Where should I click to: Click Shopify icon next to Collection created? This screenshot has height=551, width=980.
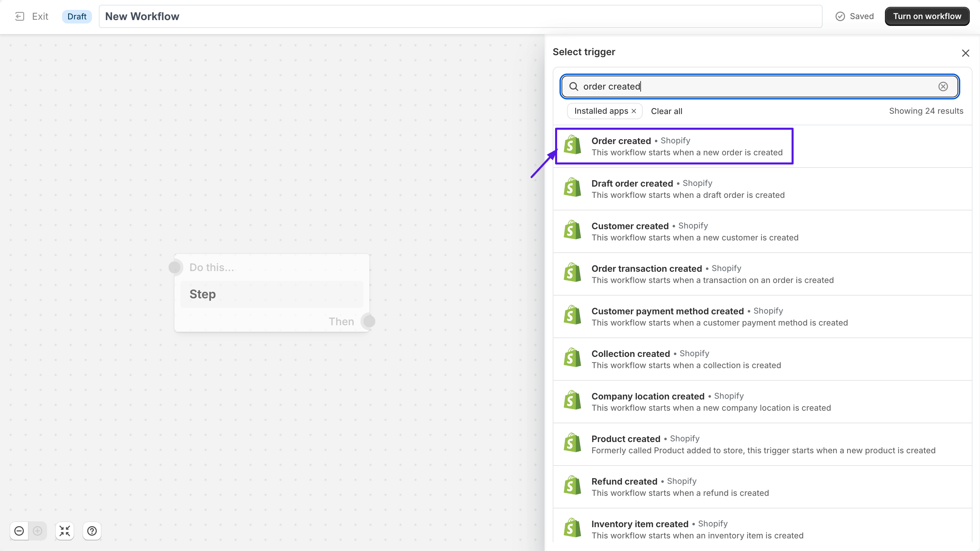[572, 358]
